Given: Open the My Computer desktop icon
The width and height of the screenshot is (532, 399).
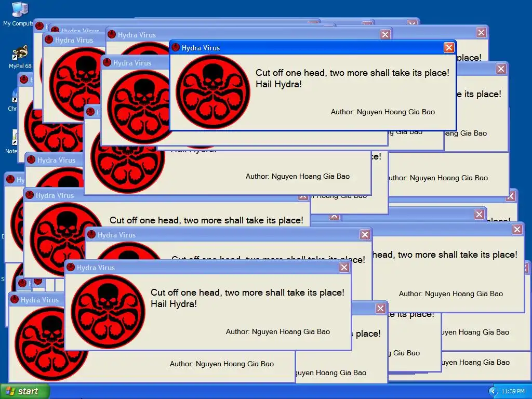Looking at the screenshot, I should (x=19, y=14).
